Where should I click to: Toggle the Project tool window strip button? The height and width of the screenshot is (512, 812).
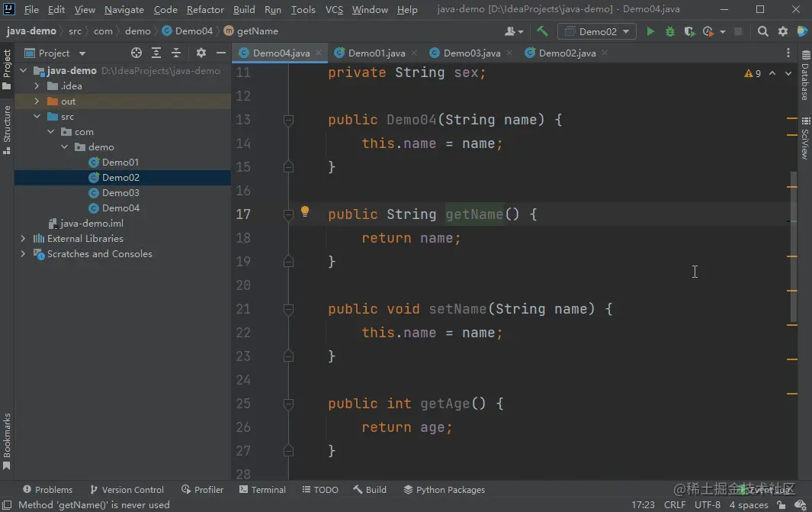pyautogui.click(x=7, y=70)
